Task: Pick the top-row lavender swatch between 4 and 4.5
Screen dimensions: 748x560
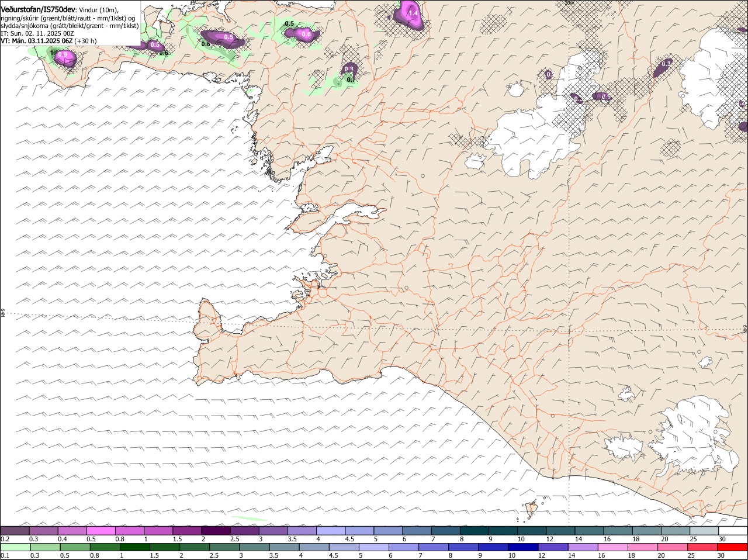Action: click(x=331, y=531)
